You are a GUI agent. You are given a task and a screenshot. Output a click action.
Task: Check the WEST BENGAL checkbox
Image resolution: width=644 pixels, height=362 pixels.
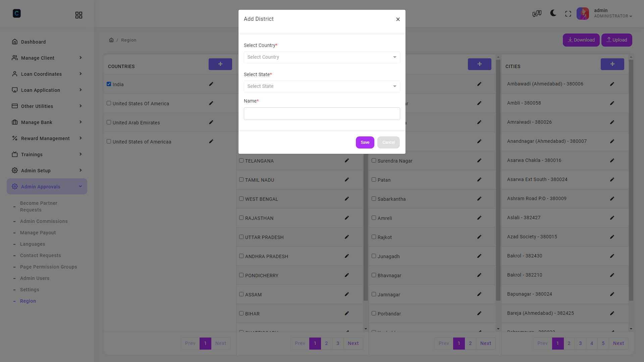point(241,198)
